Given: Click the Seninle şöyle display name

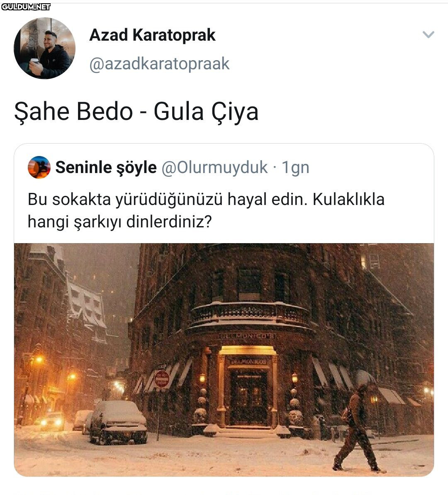Looking at the screenshot, I should (106, 167).
